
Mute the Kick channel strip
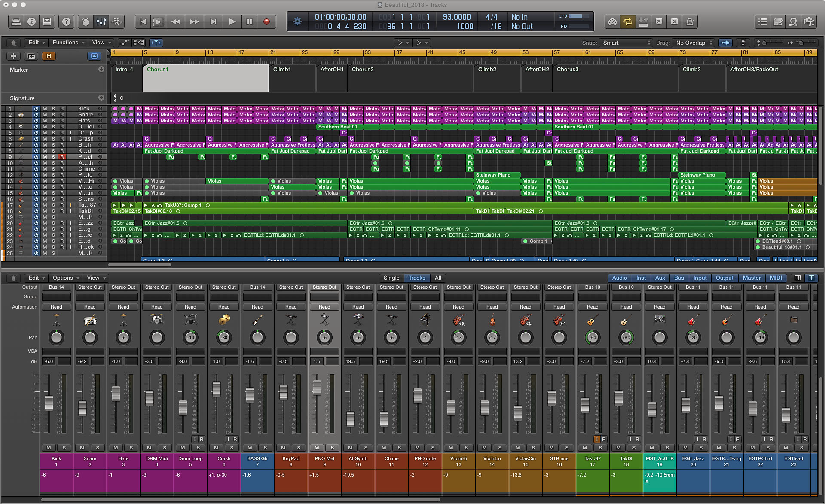(49, 448)
